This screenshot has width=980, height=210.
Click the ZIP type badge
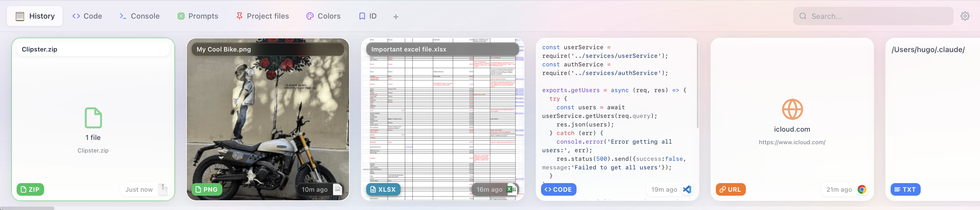[30, 189]
